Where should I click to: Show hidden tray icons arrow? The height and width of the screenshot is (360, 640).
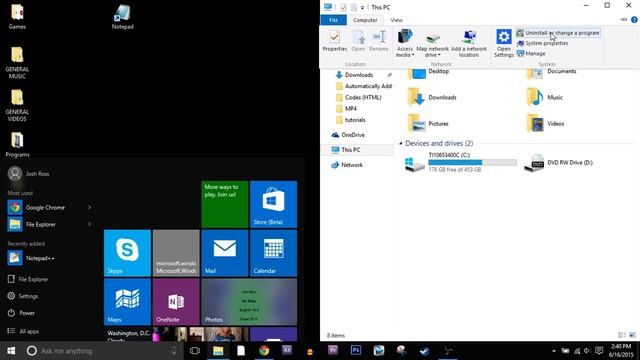[x=554, y=351]
